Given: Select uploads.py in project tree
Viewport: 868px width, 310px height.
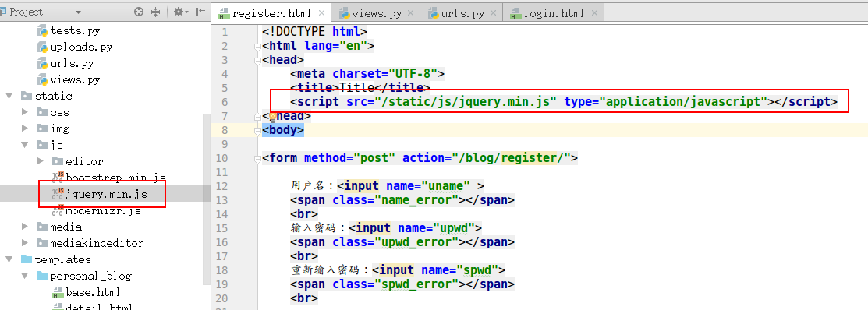Looking at the screenshot, I should (x=81, y=47).
